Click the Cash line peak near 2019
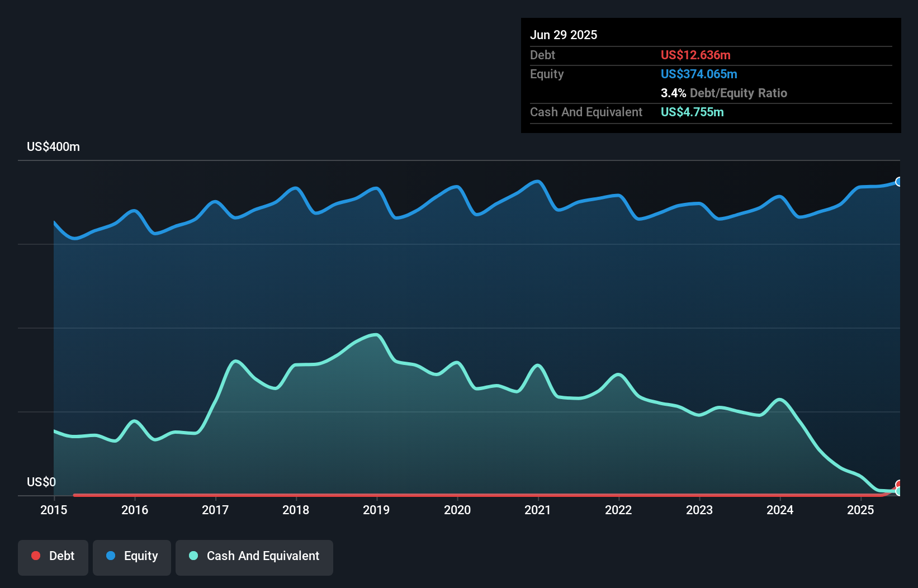918x588 pixels. point(375,335)
